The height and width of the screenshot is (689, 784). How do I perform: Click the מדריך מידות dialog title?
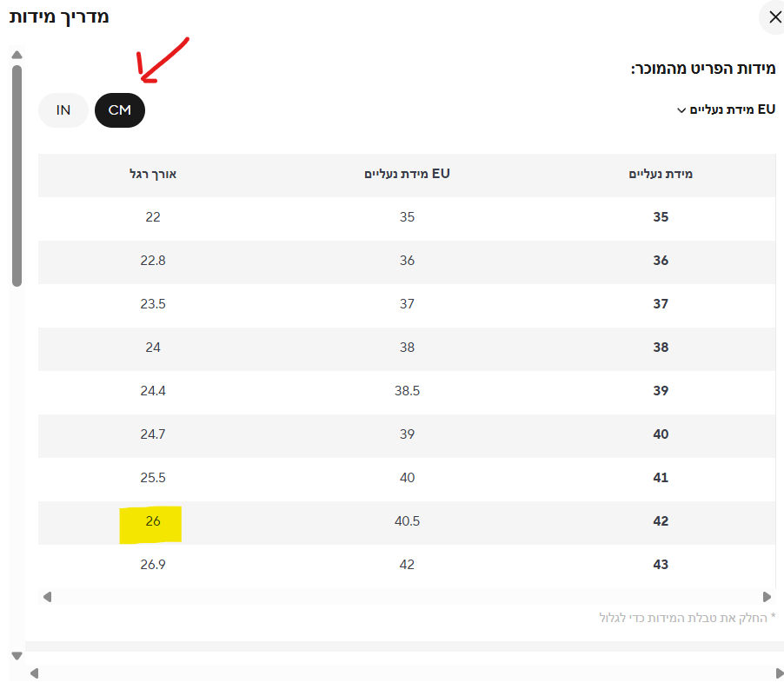pyautogui.click(x=59, y=17)
